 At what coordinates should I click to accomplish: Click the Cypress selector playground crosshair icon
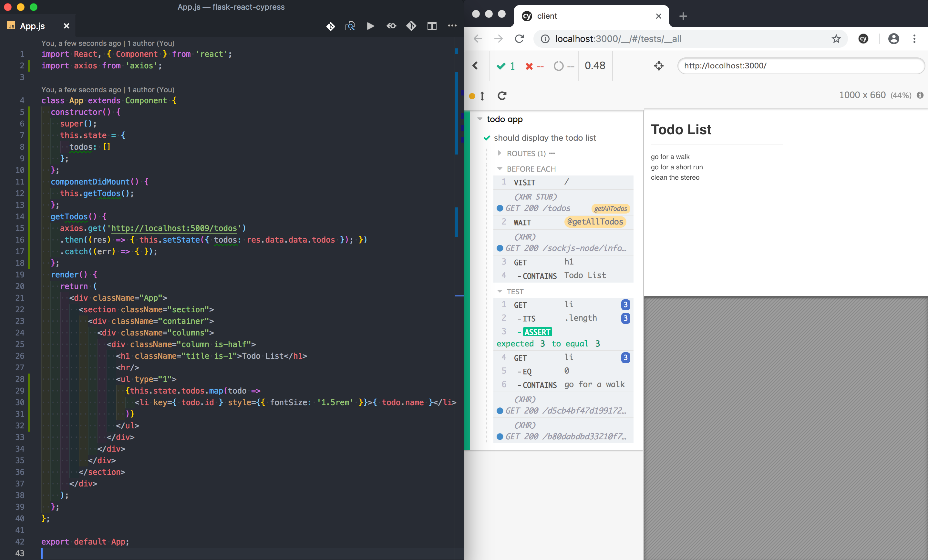click(658, 66)
